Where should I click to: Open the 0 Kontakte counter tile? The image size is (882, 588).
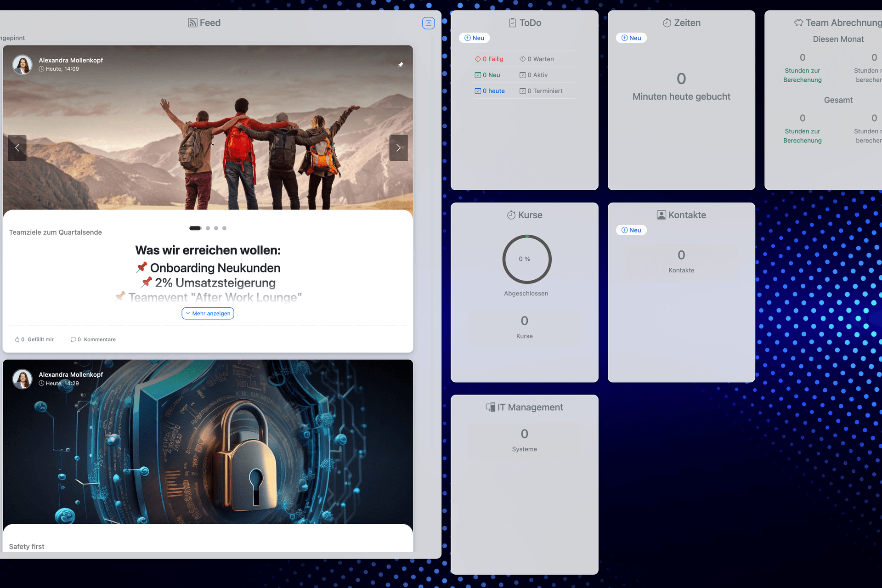tap(681, 262)
